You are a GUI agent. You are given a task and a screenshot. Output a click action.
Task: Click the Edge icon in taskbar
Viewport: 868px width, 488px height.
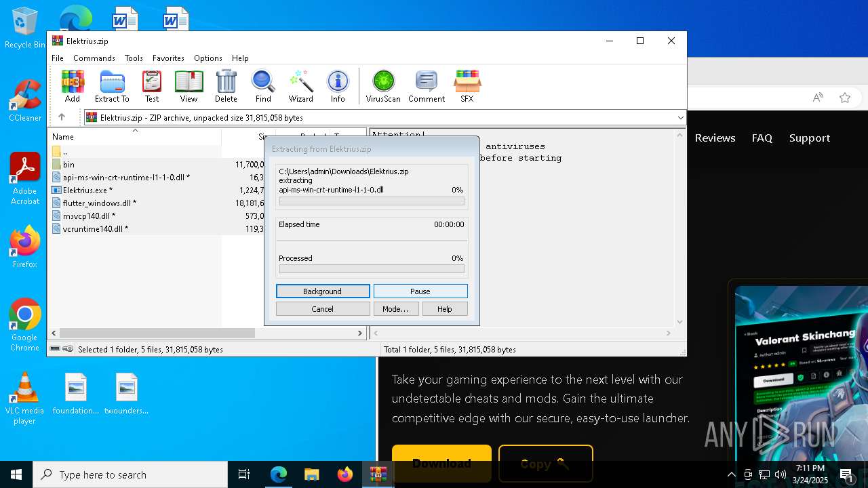[279, 474]
